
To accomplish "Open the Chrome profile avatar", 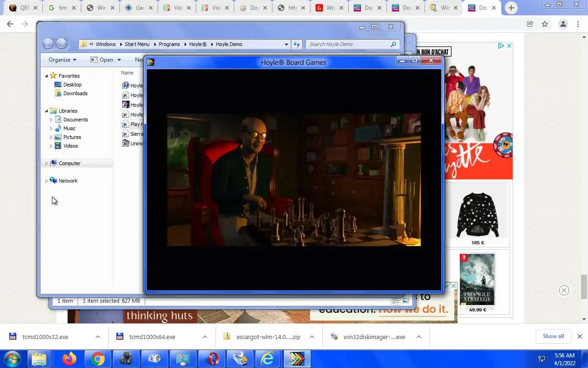I will pos(563,24).
